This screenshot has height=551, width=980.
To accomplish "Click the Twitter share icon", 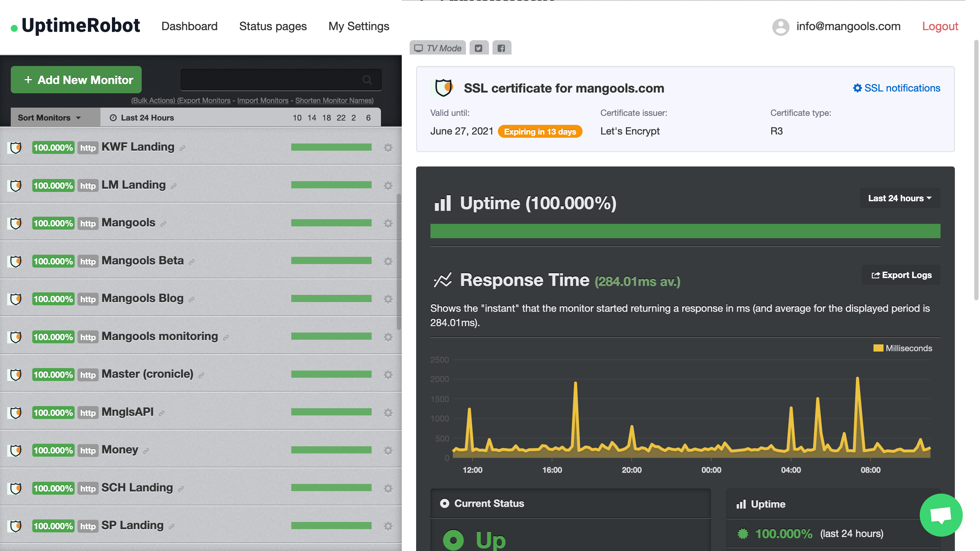I will pos(479,48).
